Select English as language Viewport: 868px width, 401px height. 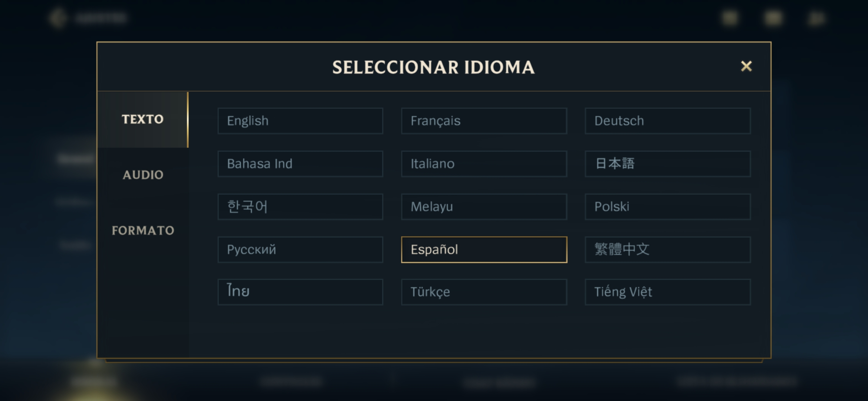click(300, 121)
